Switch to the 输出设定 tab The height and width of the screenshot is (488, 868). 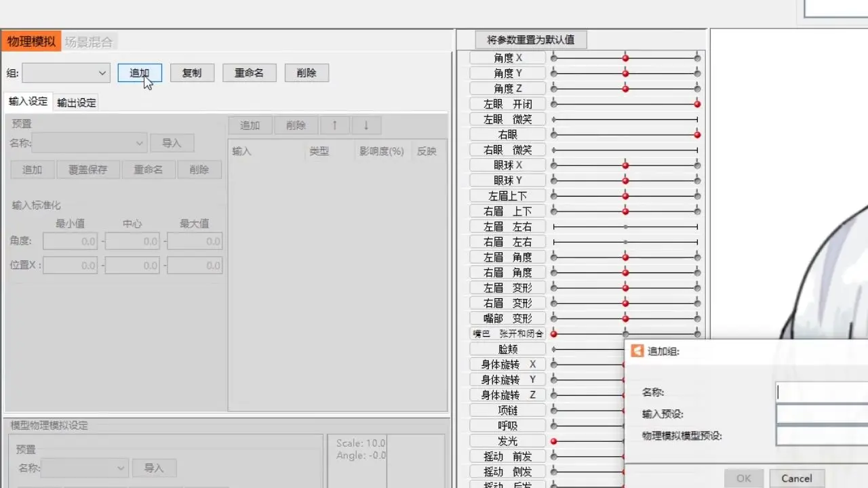76,102
